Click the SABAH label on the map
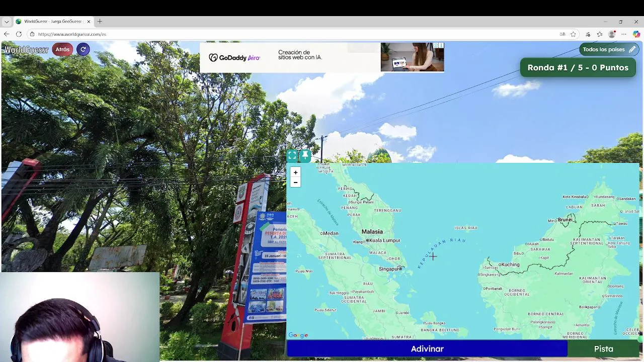Screen dimensions: 644x362 [x=598, y=205]
